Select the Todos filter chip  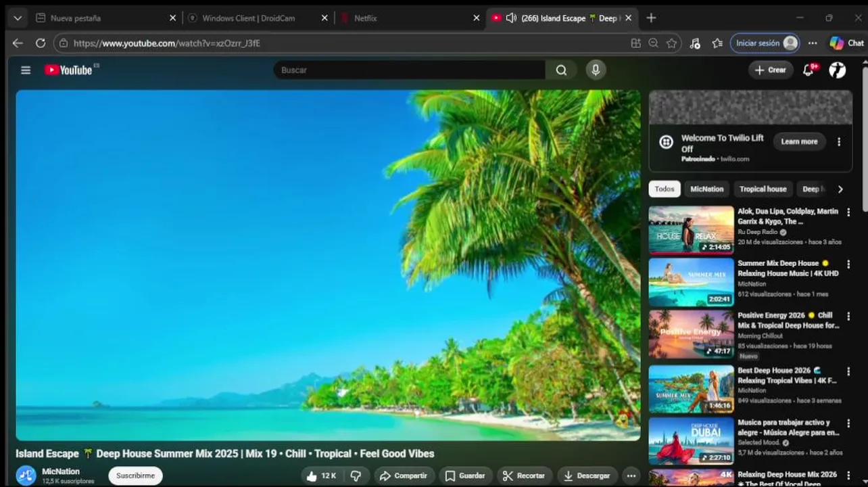click(x=665, y=189)
